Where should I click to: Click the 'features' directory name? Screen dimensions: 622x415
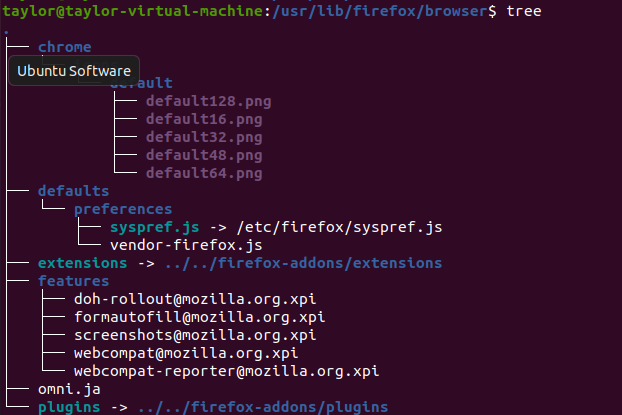pyautogui.click(x=73, y=281)
